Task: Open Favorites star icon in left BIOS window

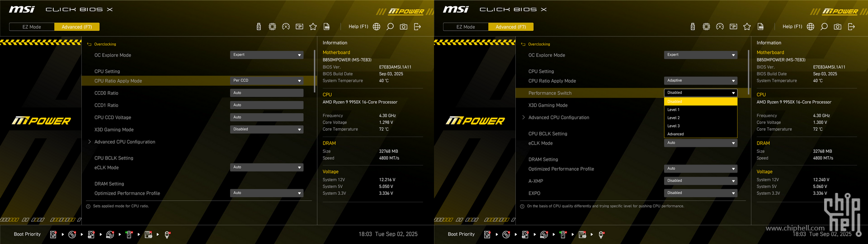Action: pyautogui.click(x=313, y=27)
